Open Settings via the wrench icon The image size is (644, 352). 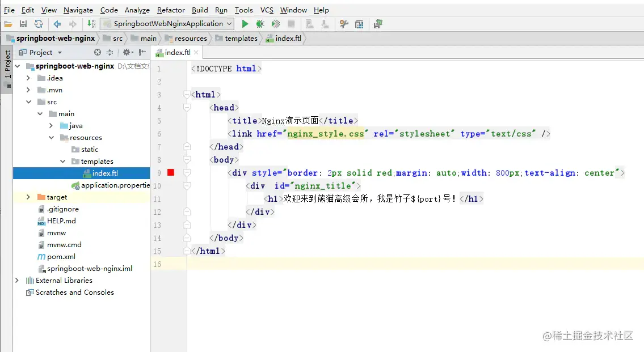tap(344, 24)
